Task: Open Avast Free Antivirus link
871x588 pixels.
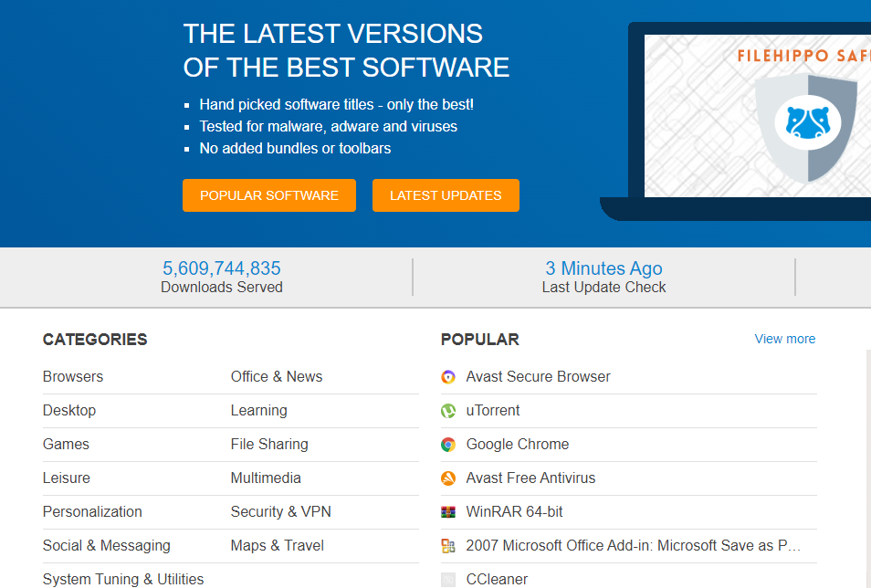Action: pos(530,478)
